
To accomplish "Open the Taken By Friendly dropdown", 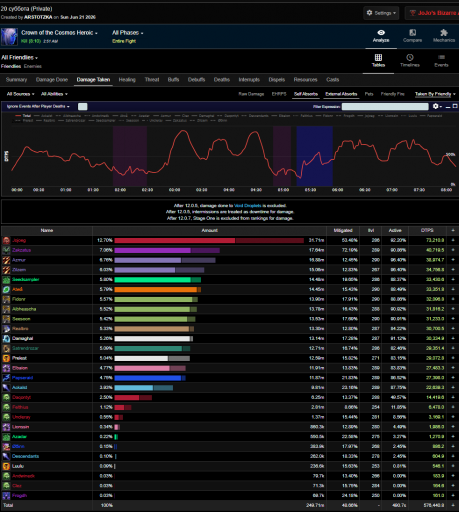I will (x=435, y=94).
